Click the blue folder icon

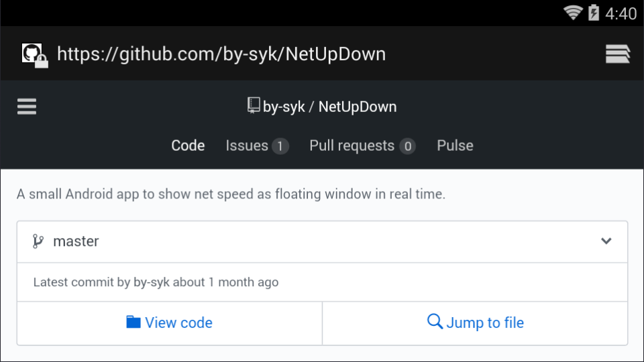click(x=133, y=322)
